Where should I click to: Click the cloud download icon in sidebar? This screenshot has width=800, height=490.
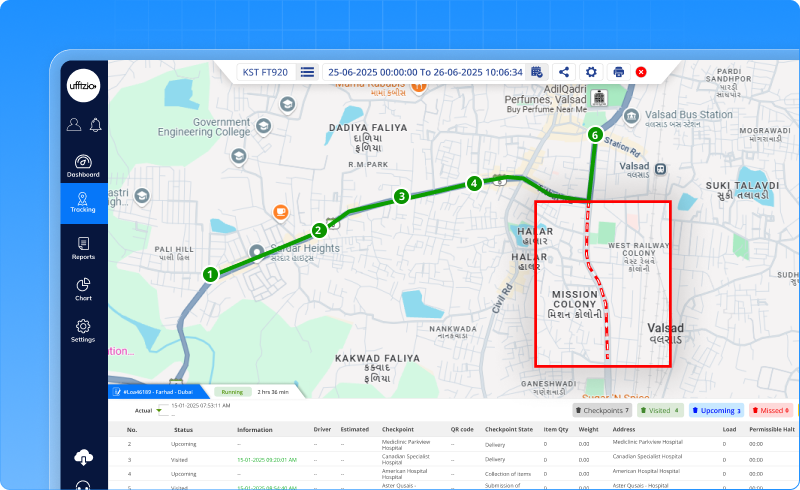[x=83, y=457]
